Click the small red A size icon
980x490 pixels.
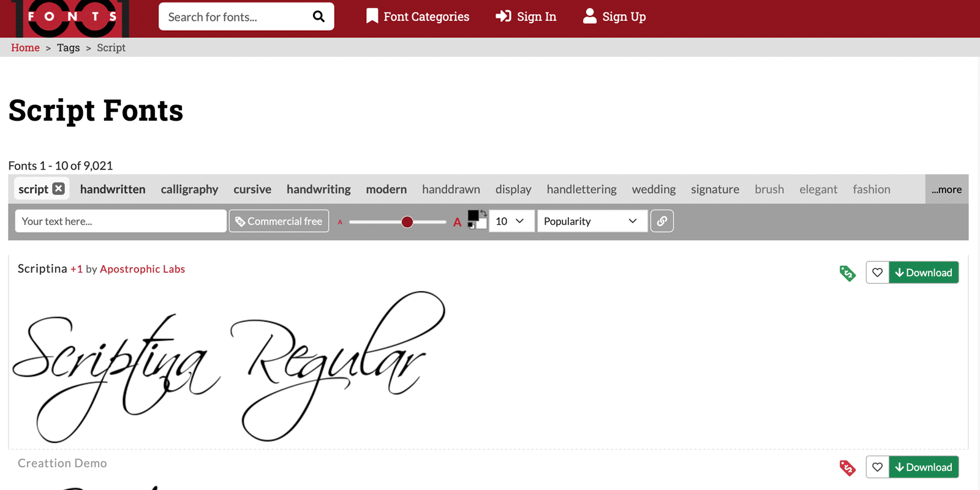pyautogui.click(x=340, y=222)
